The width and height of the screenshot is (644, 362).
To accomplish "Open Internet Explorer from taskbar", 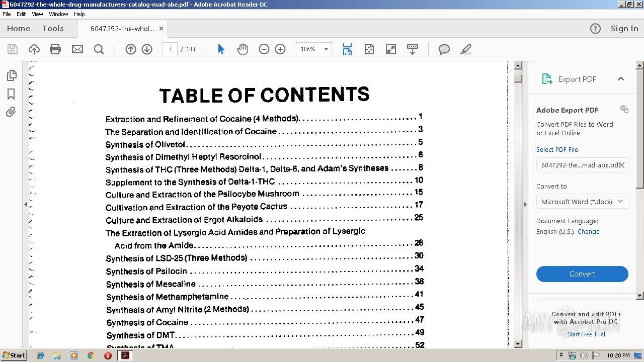I will (x=40, y=355).
